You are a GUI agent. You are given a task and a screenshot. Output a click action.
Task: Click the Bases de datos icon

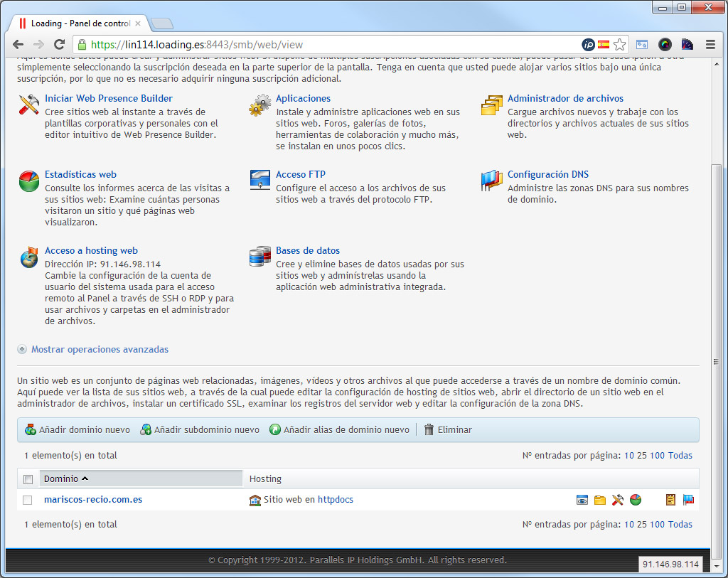pos(260,256)
